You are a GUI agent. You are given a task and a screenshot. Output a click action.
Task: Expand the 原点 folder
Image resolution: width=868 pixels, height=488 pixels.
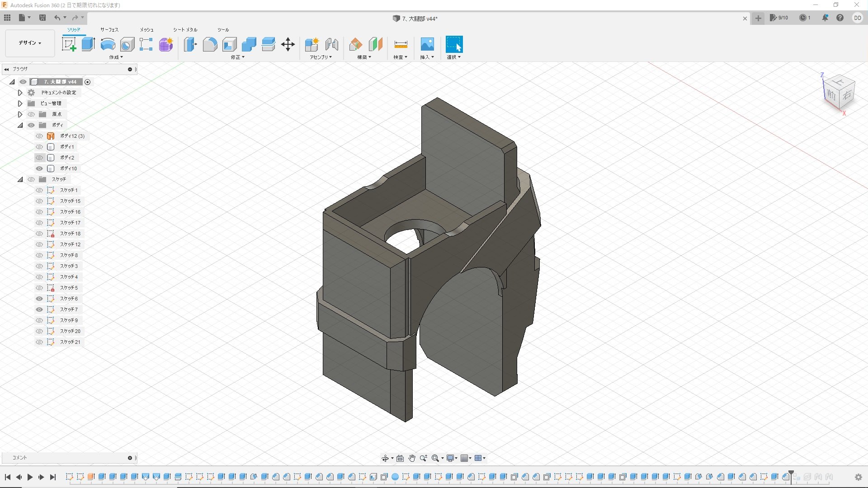(x=20, y=114)
